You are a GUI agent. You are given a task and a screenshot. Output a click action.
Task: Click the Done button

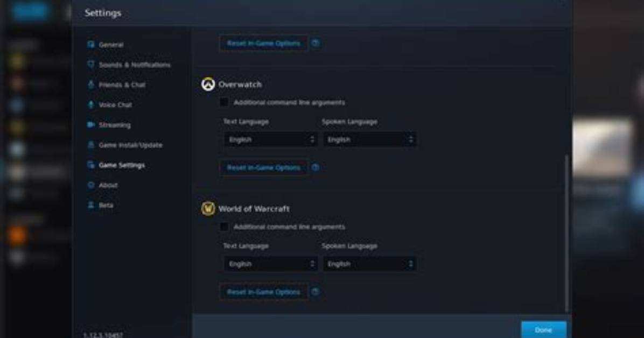(x=543, y=330)
